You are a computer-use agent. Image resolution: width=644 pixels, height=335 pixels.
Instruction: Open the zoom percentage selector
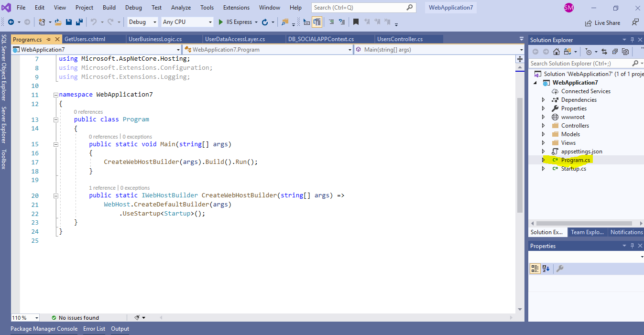tap(25, 317)
